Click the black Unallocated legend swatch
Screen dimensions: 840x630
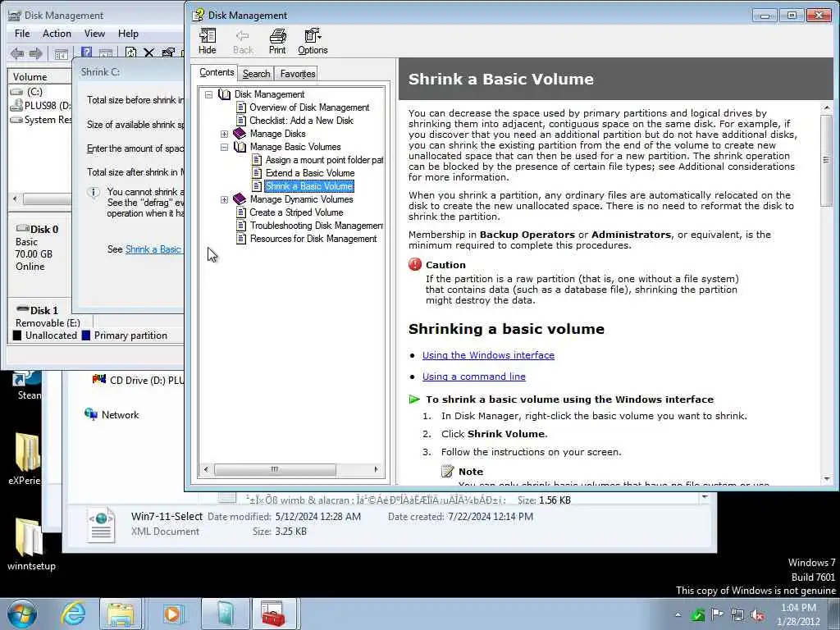pyautogui.click(x=17, y=336)
